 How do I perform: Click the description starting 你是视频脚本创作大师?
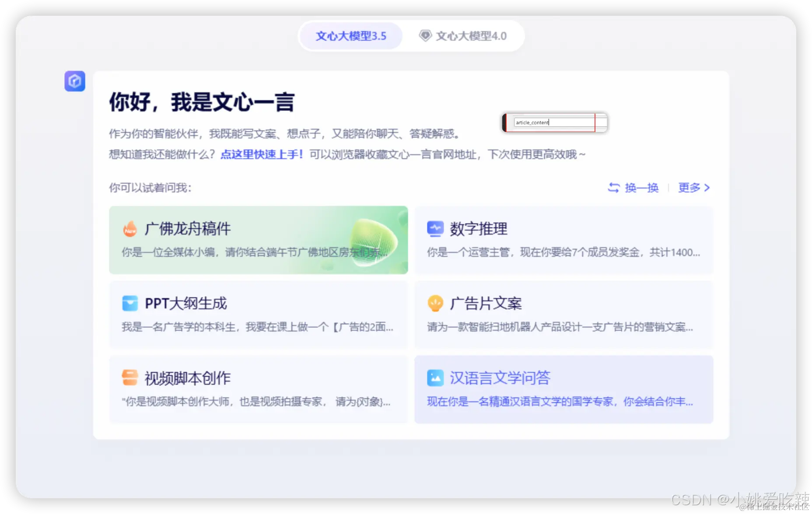(x=256, y=402)
